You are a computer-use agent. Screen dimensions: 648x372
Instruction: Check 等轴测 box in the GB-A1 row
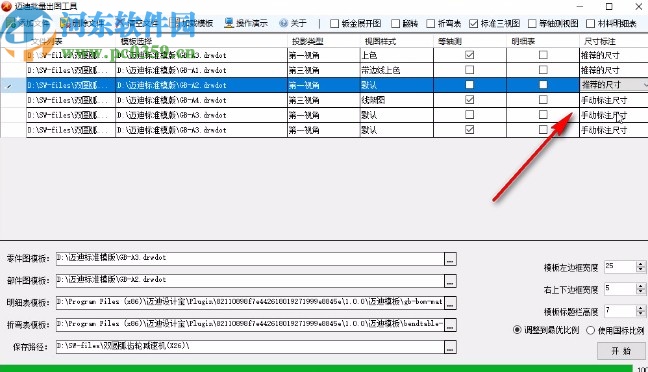coord(469,70)
